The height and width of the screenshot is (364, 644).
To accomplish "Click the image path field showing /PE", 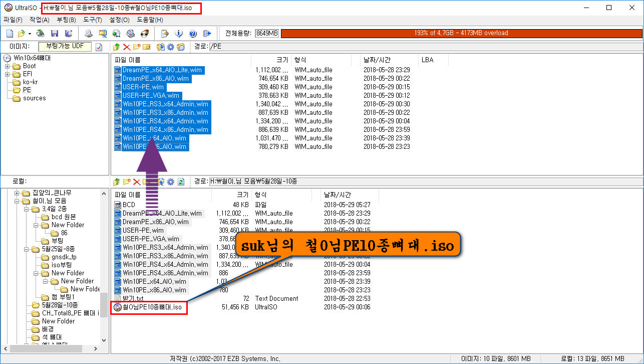I will [425, 47].
